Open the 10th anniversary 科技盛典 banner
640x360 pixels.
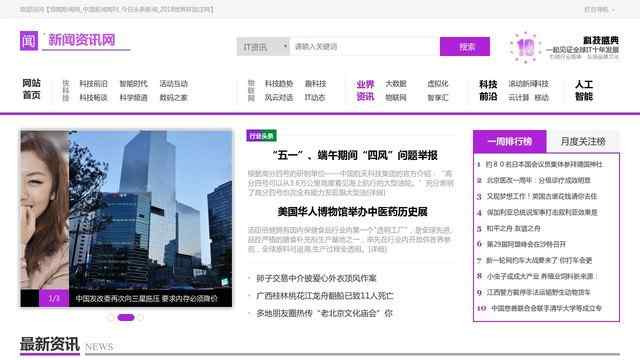click(x=564, y=48)
